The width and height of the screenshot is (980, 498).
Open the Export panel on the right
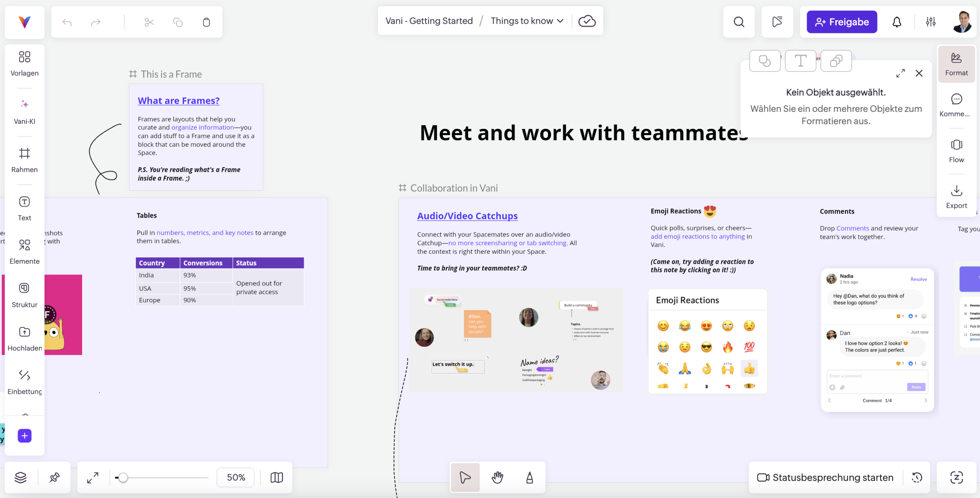coord(956,196)
